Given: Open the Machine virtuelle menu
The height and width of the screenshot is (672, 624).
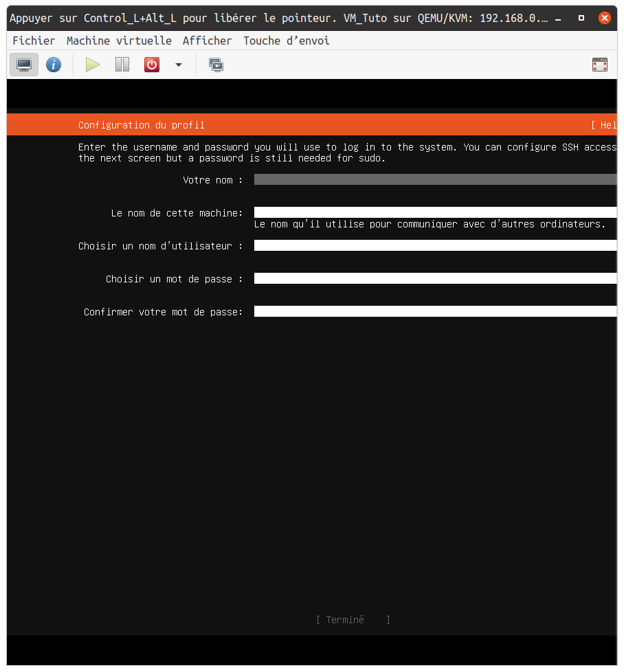Looking at the screenshot, I should (119, 41).
